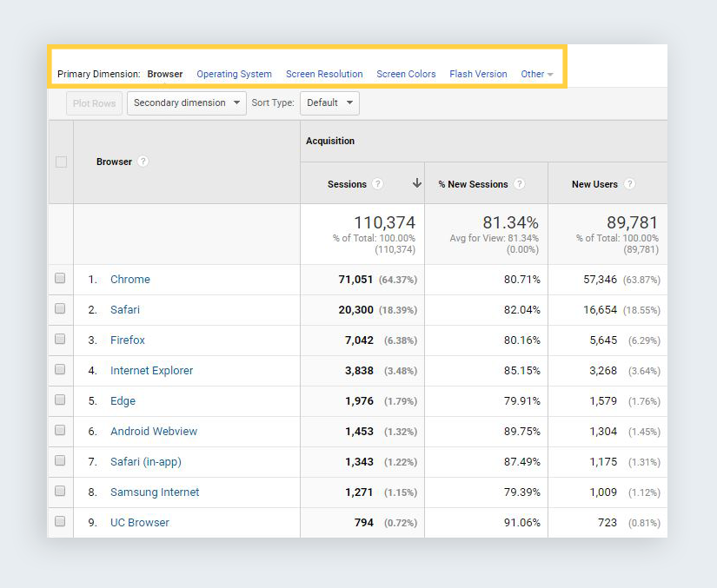Click Samsung Internet sessions value 1,271
The image size is (717, 588).
pyautogui.click(x=359, y=492)
